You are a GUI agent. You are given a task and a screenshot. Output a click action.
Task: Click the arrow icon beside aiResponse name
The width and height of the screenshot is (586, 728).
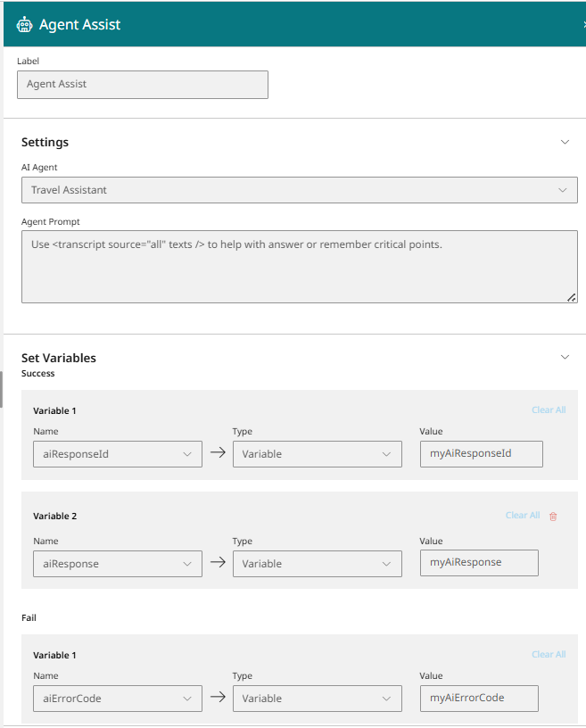click(218, 562)
